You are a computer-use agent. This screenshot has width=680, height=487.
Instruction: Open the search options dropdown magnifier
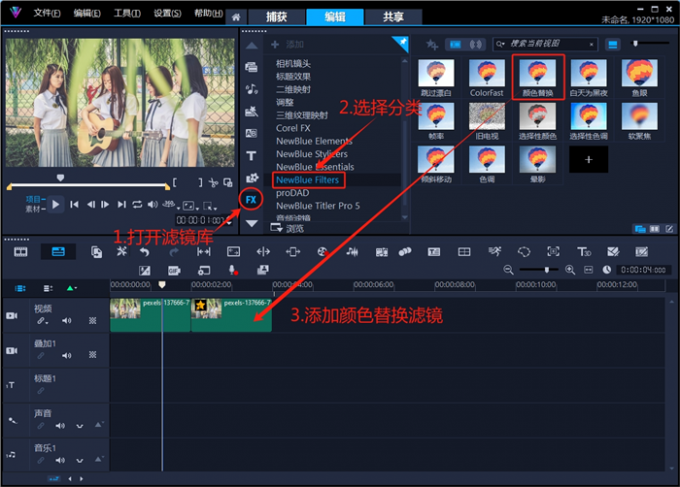501,44
